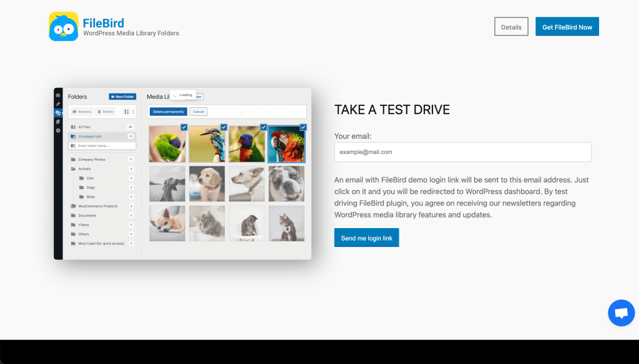Uncheck the green parrot photo checkbox
639x364 pixels.
[x=183, y=127]
